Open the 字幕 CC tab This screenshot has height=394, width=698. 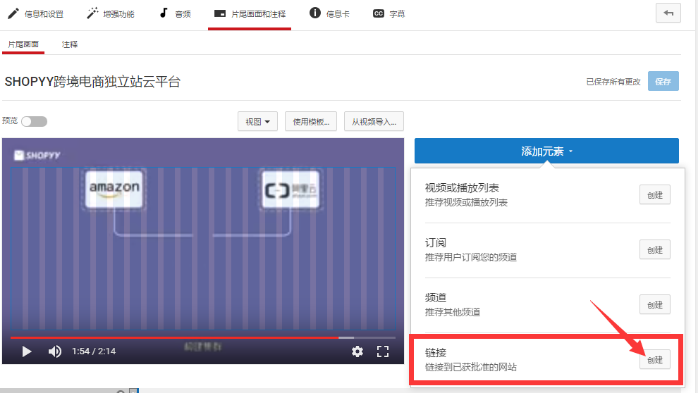coord(389,14)
